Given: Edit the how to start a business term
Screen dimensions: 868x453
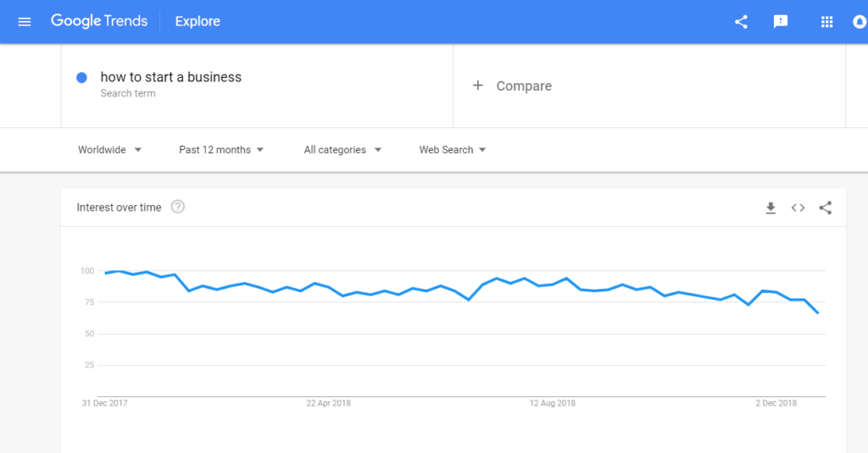Looking at the screenshot, I should tap(171, 77).
